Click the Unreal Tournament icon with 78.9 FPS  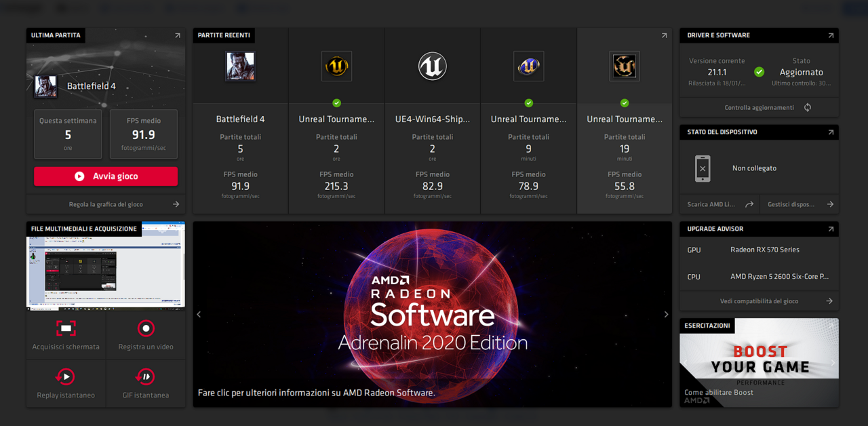point(528,66)
